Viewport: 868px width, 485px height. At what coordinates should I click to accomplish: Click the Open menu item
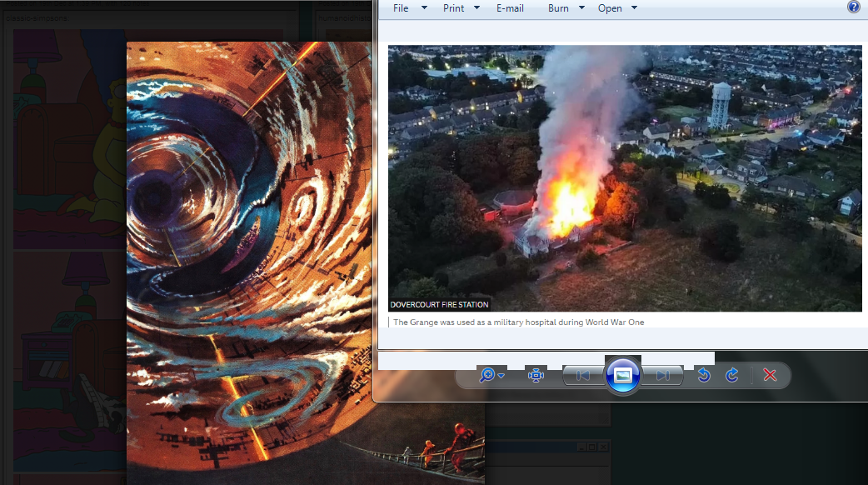click(610, 8)
